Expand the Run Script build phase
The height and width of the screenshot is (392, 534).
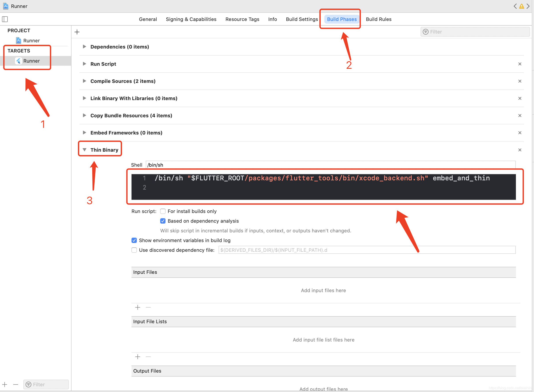tap(85, 64)
